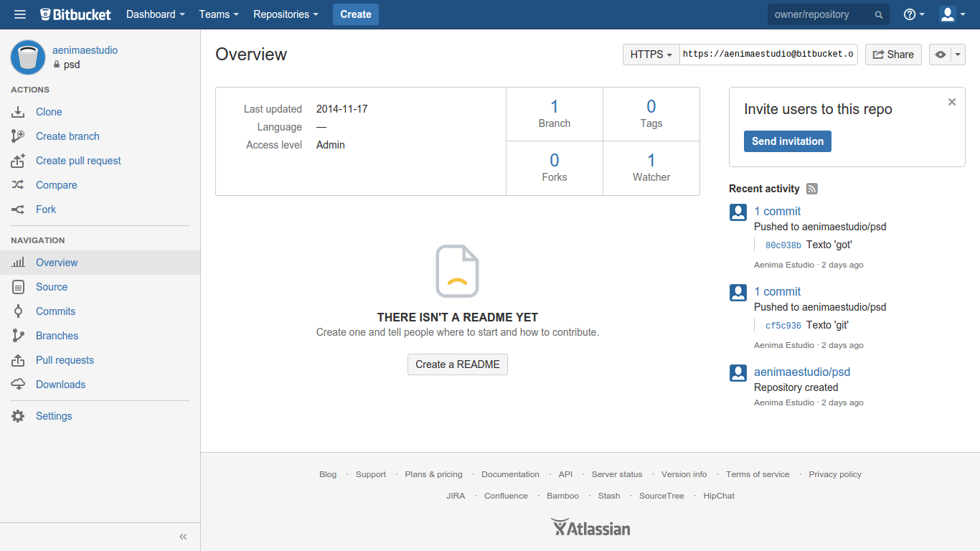Click the Source document icon
Image resolution: width=980 pixels, height=551 pixels.
(19, 287)
